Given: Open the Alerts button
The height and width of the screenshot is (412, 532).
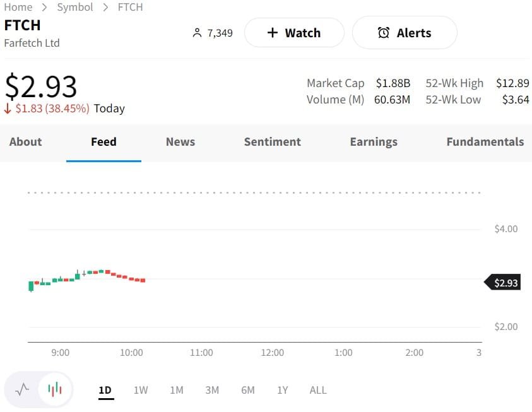Looking at the screenshot, I should click(x=404, y=33).
